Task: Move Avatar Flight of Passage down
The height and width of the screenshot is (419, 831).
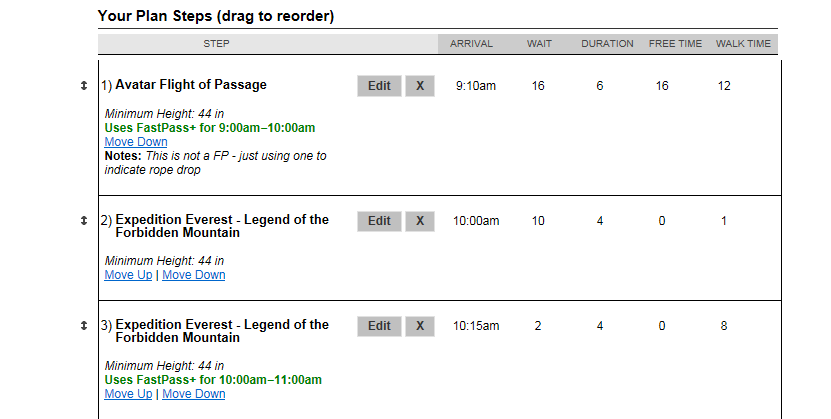Action: click(136, 142)
